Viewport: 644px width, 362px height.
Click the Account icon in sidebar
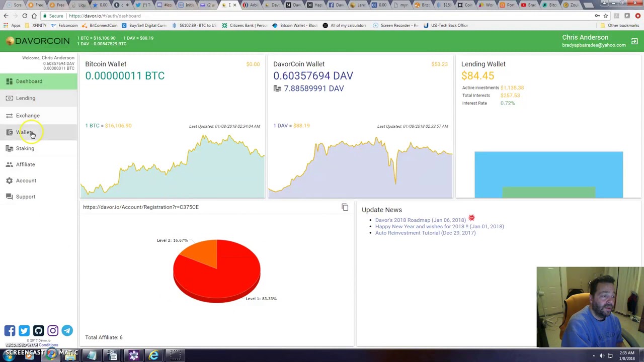tap(9, 180)
